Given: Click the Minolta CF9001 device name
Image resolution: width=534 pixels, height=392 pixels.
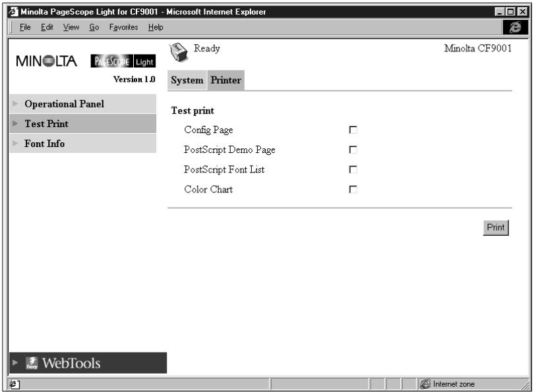Looking at the screenshot, I should [x=478, y=48].
